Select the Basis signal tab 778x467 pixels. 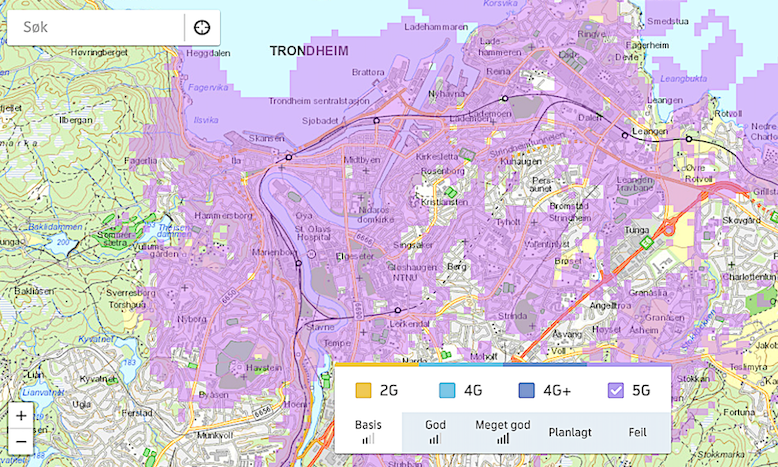(368, 431)
